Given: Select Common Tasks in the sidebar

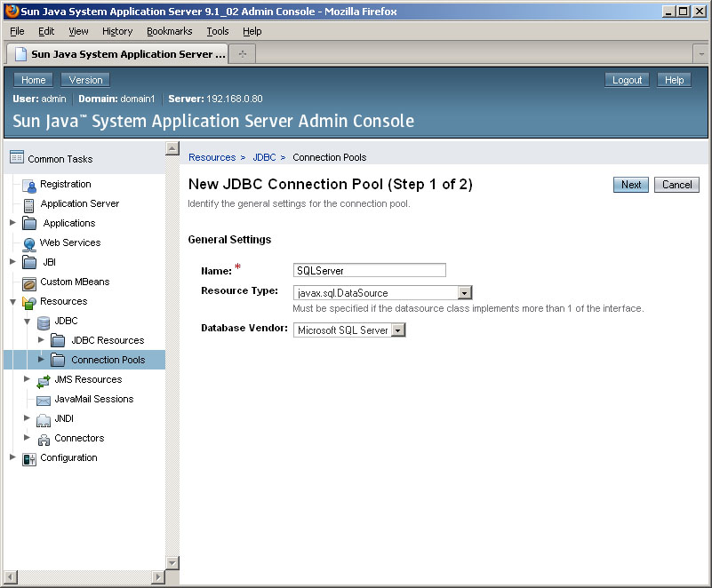Looking at the screenshot, I should click(x=60, y=159).
